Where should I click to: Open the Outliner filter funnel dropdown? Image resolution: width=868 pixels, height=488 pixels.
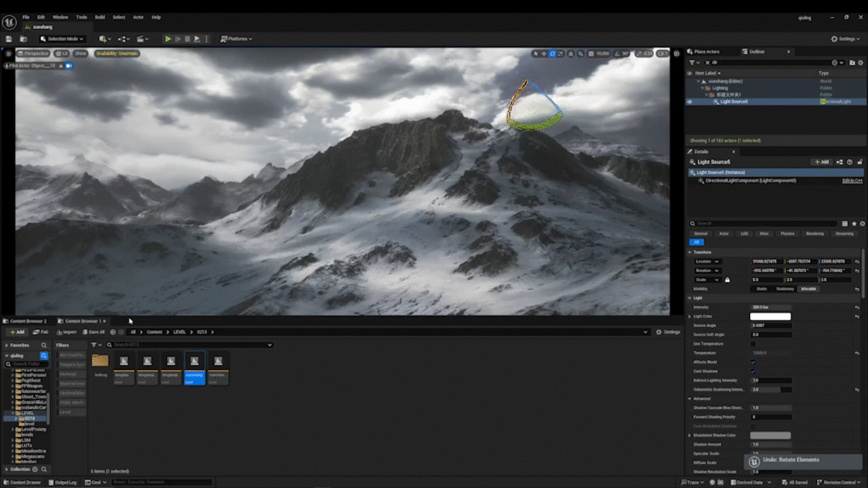tap(694, 62)
